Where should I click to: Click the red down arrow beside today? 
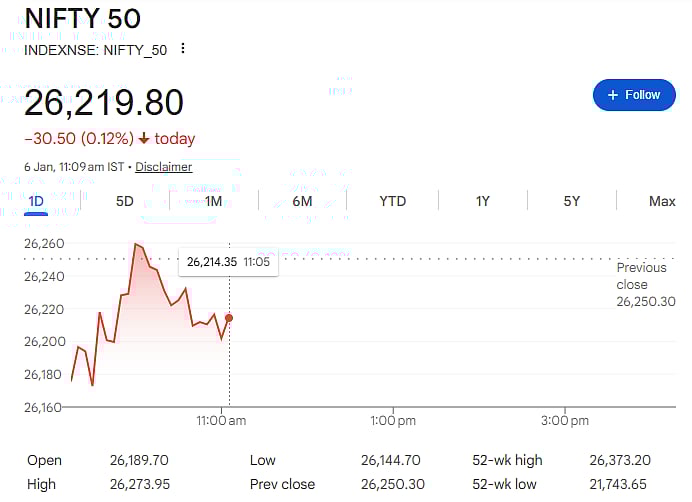pyautogui.click(x=144, y=139)
